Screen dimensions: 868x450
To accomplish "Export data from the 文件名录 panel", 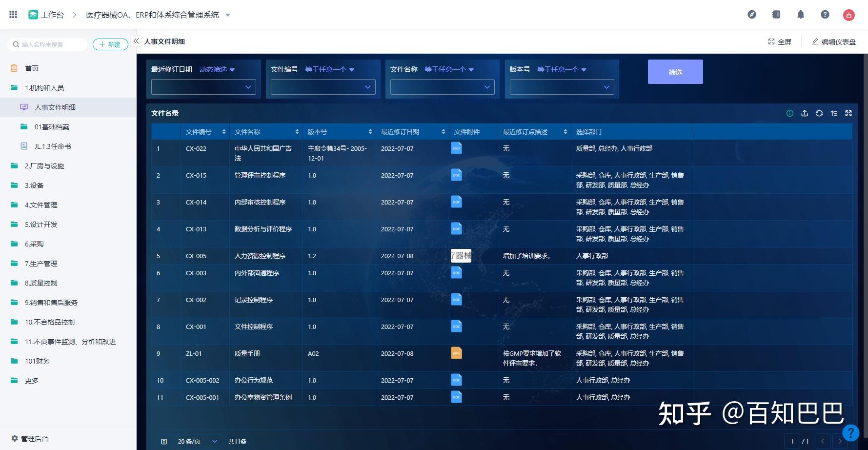I will (805, 113).
